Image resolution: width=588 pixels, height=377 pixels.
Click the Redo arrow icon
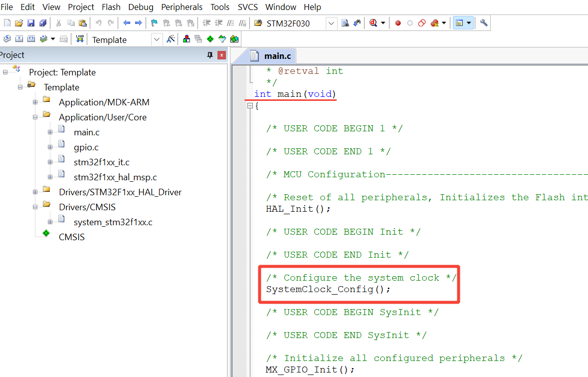pos(111,23)
